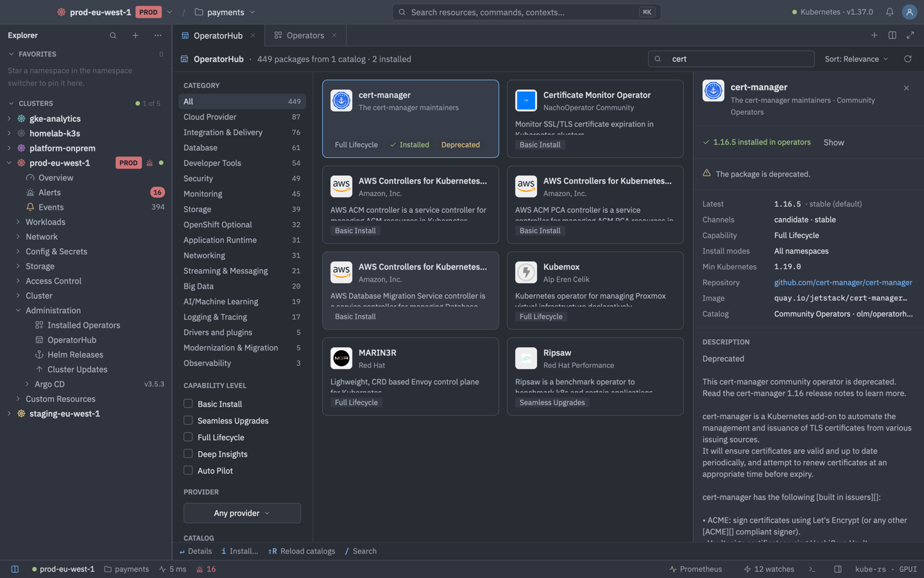Expand the panel to fullscreen
This screenshot has width=924, height=578.
(910, 35)
